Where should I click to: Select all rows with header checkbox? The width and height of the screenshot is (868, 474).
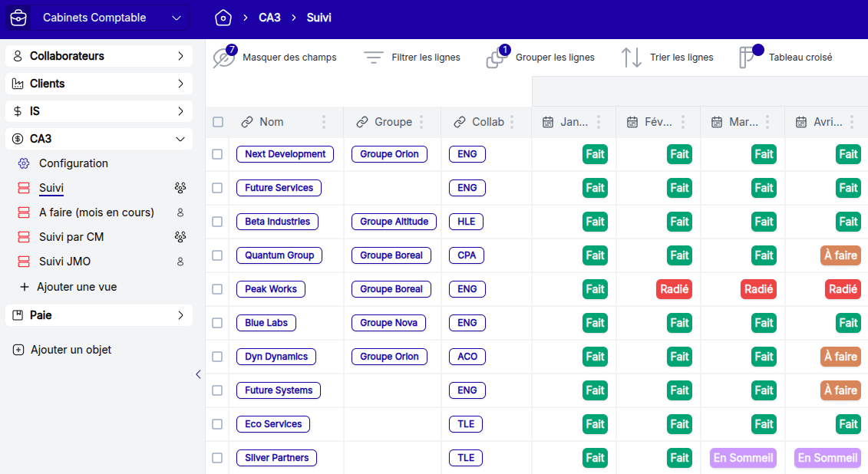click(x=218, y=122)
